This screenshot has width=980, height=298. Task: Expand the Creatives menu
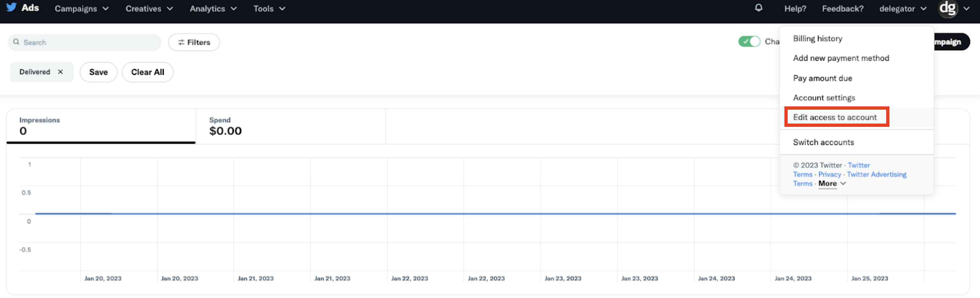[149, 8]
